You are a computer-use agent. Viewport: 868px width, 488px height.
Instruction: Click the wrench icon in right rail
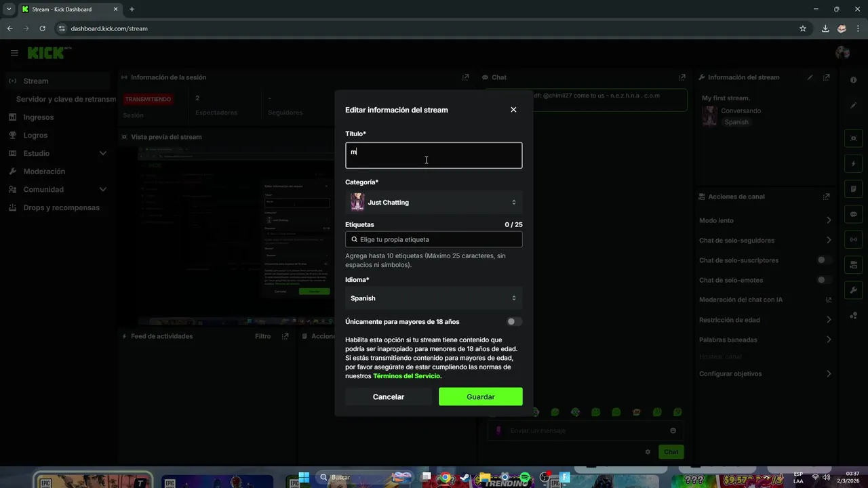pyautogui.click(x=854, y=290)
